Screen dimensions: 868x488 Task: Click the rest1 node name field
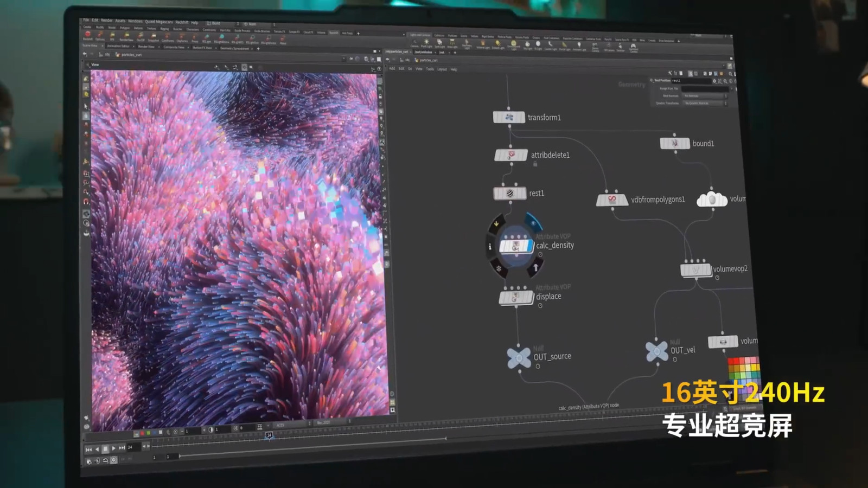(691, 81)
